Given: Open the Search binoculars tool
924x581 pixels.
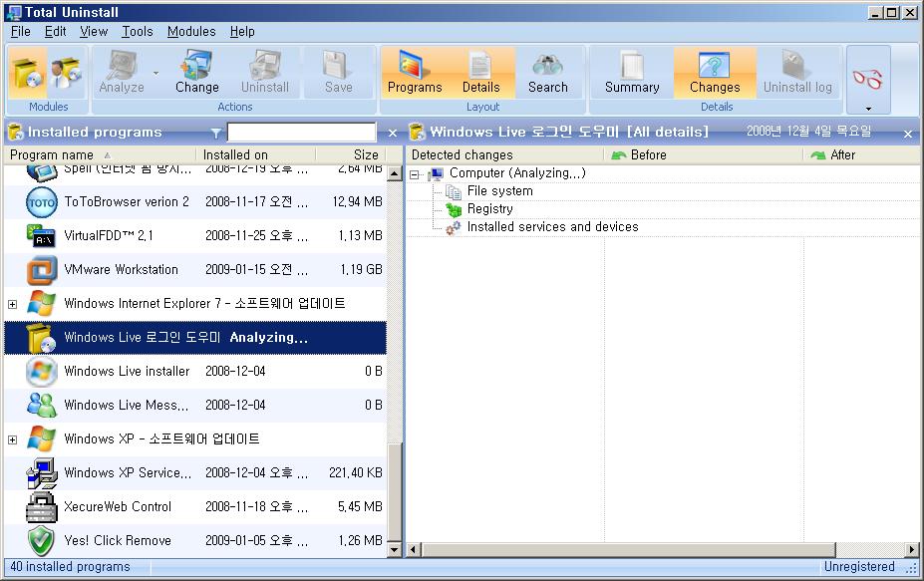Looking at the screenshot, I should (x=548, y=73).
